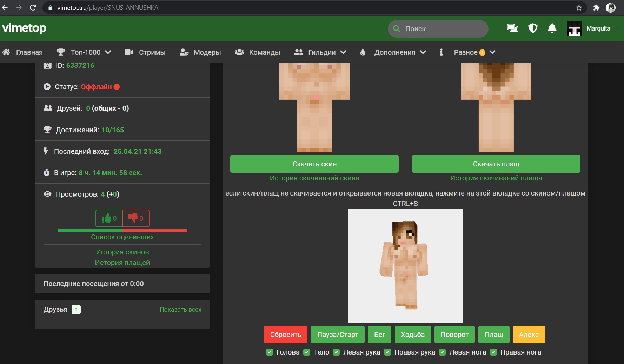Go to Главная home page
Screen dimensions: 624x364
click(29, 52)
